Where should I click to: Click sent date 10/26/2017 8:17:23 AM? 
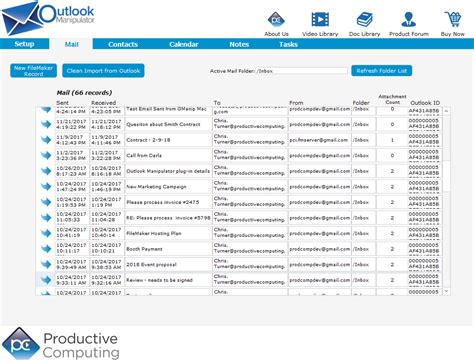coord(72,171)
